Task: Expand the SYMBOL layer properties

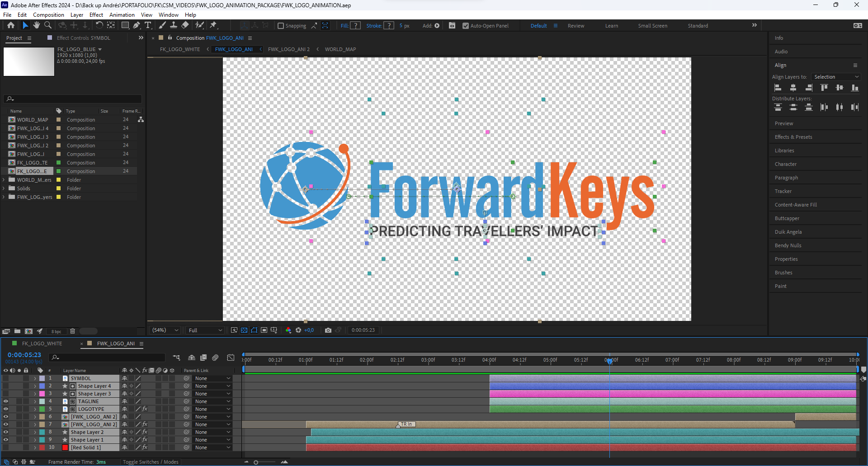Action: (35, 378)
